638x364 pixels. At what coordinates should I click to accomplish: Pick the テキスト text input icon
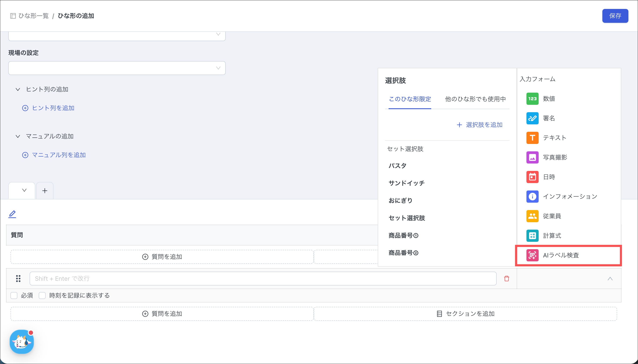(x=532, y=138)
